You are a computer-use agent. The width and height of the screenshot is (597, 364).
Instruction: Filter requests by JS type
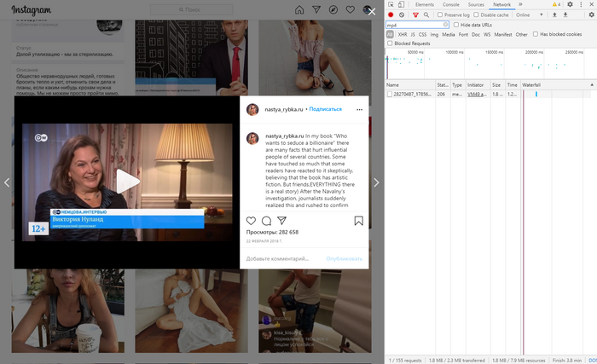pyautogui.click(x=413, y=34)
